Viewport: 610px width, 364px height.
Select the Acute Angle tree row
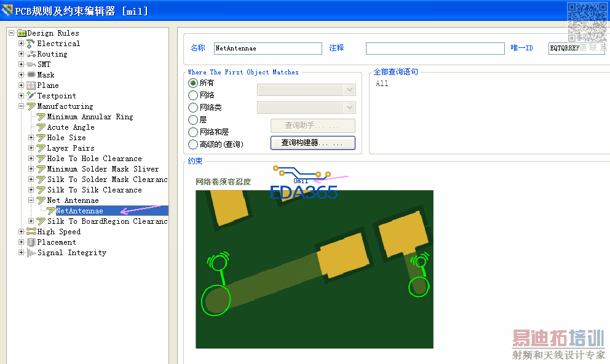(x=71, y=127)
